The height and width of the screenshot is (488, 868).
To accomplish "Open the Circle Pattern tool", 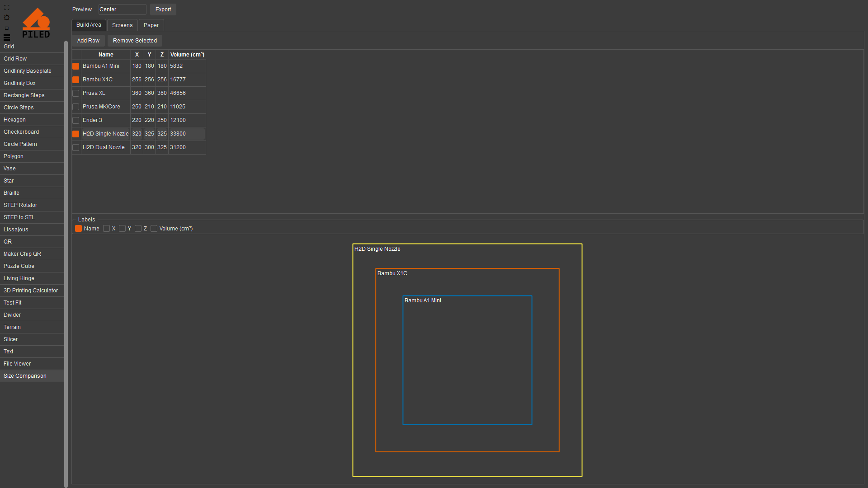I will (32, 144).
